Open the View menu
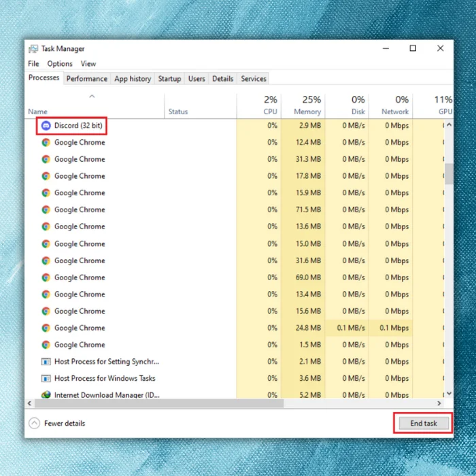 (88, 64)
